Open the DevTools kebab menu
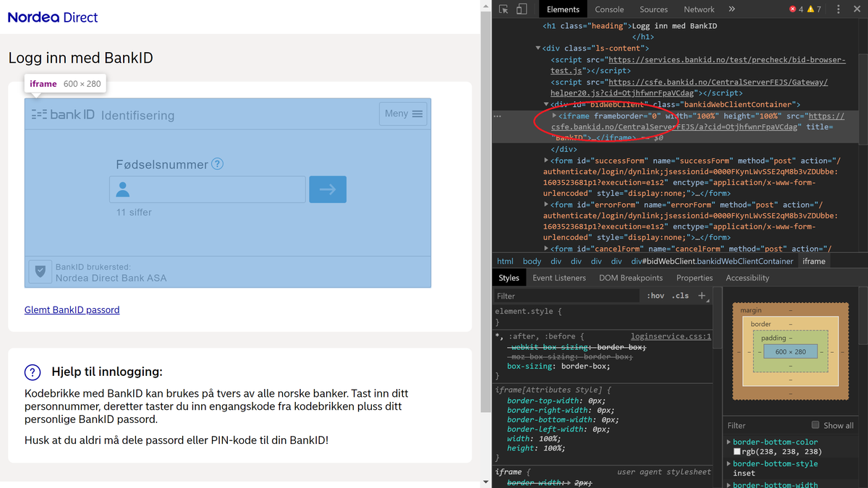The width and height of the screenshot is (868, 488). [x=838, y=9]
